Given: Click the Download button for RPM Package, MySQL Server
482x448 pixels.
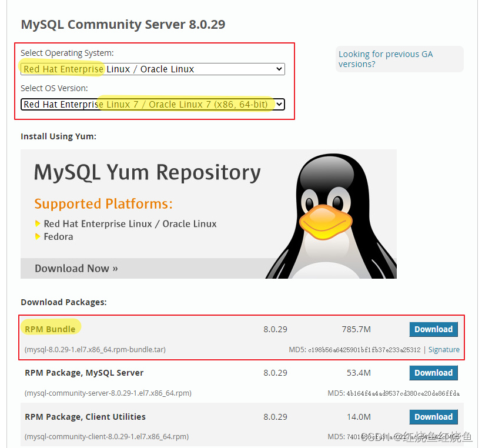Looking at the screenshot, I should click(x=433, y=373).
